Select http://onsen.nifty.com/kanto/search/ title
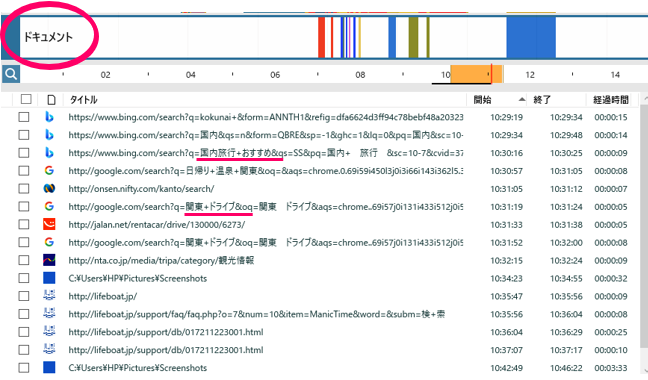The image size is (648, 380). [x=141, y=189]
